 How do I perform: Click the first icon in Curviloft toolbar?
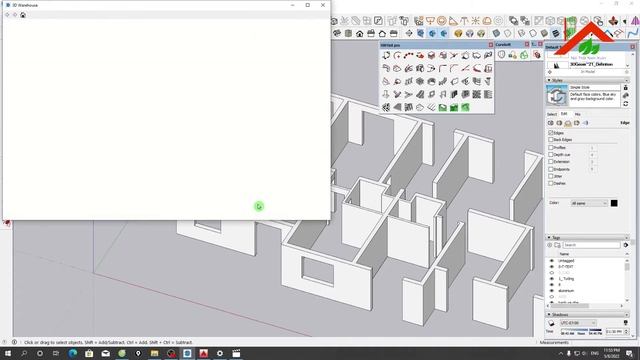502,55
